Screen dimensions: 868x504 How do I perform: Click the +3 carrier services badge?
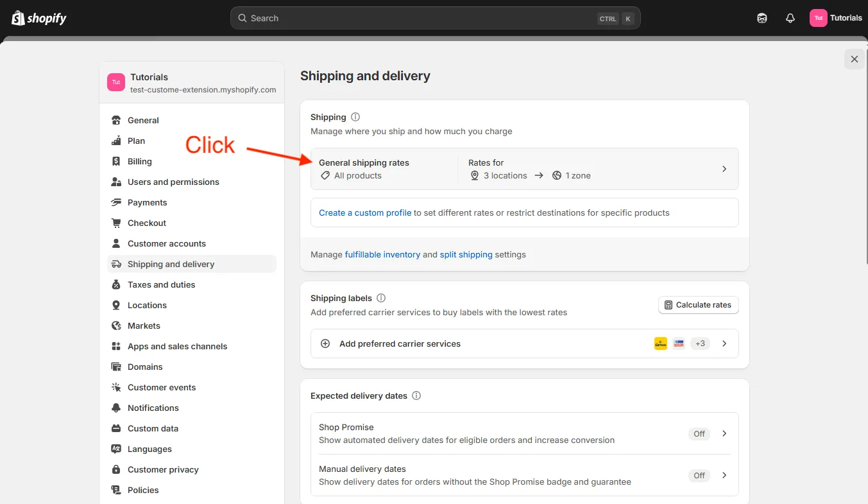pyautogui.click(x=700, y=343)
